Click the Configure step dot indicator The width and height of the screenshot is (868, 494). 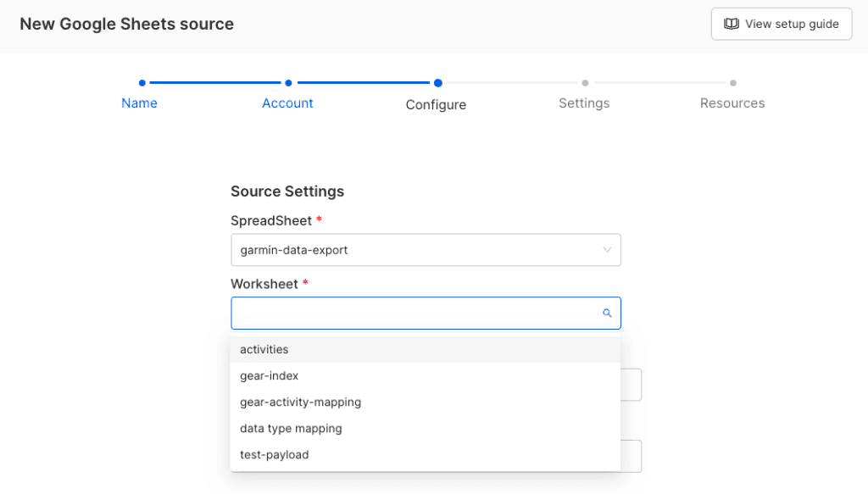[x=437, y=83]
